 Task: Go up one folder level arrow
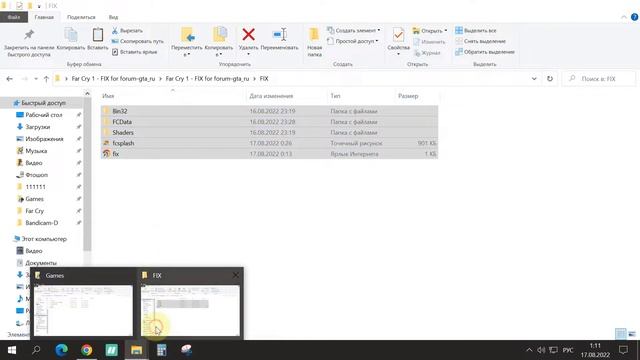(46, 79)
